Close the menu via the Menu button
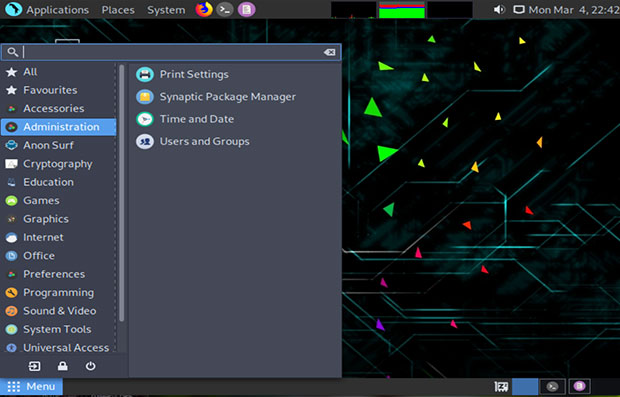Screen dimensions: 620x397 [x=31, y=386]
